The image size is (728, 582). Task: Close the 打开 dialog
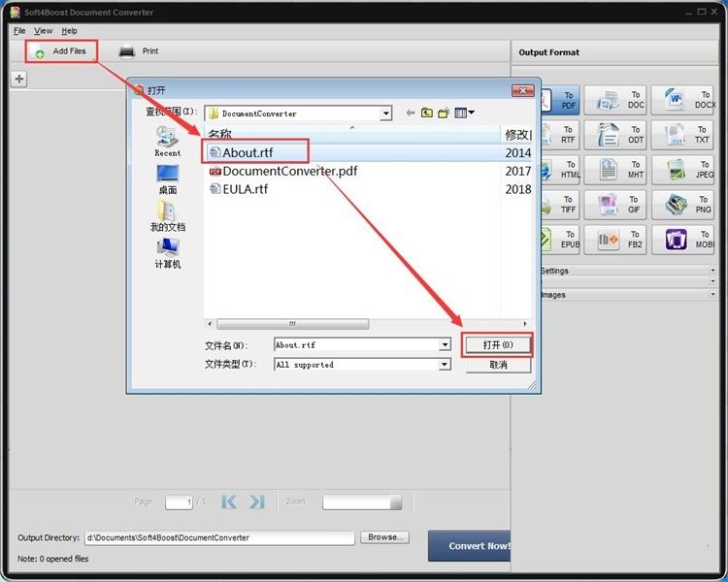(x=522, y=90)
